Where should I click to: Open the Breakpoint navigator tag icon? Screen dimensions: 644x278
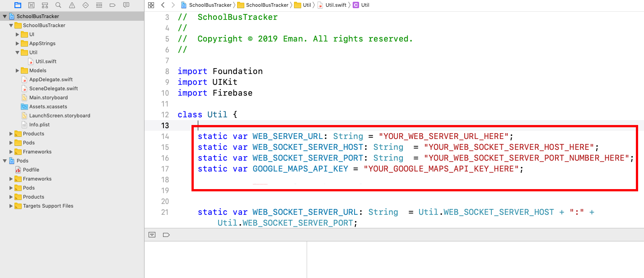click(x=112, y=5)
